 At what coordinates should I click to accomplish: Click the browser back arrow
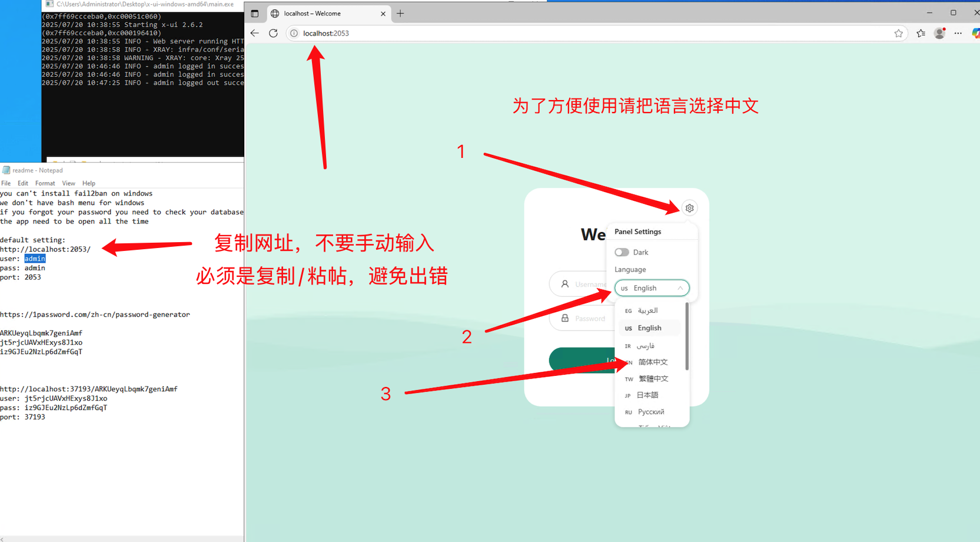click(x=254, y=34)
